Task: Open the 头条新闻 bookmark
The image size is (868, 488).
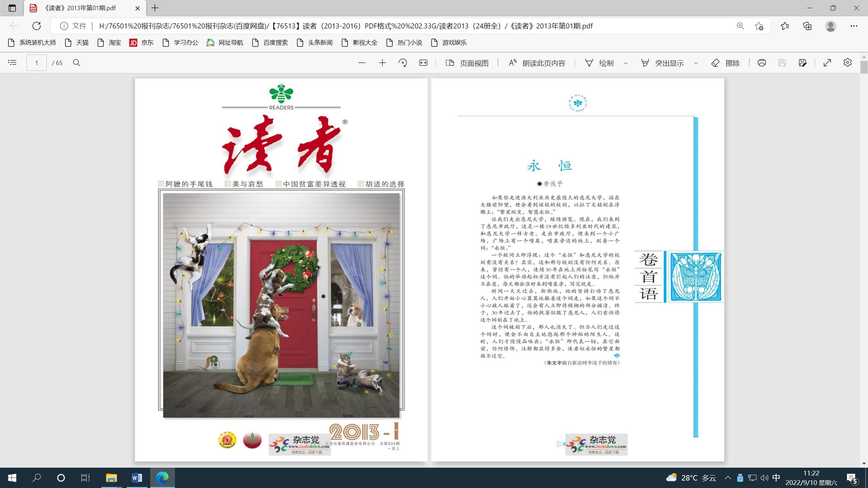Action: [x=315, y=43]
